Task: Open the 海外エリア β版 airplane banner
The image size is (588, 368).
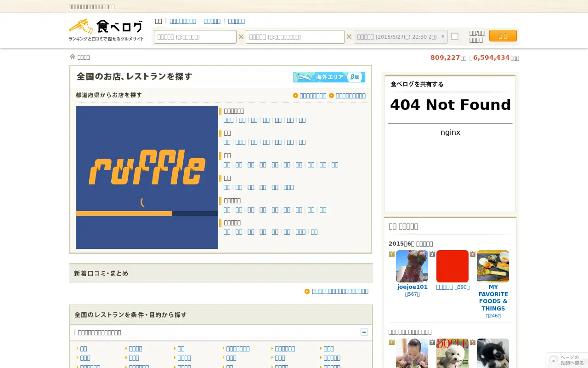Action: [x=329, y=77]
